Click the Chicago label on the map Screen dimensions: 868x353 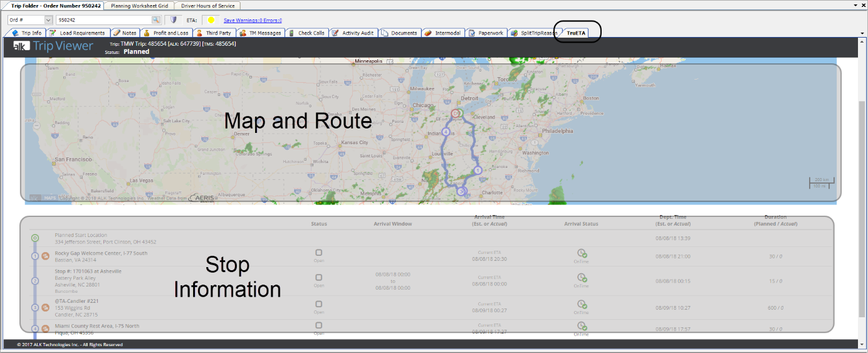click(424, 105)
